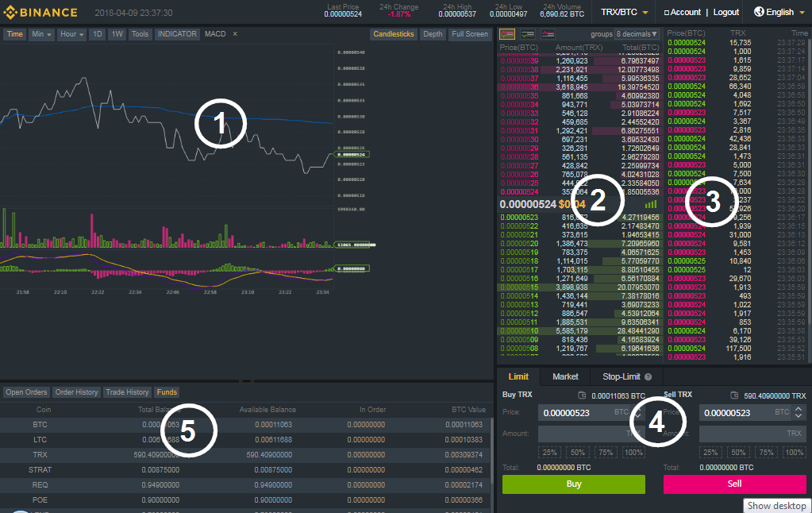
Task: Click the BTC Value column header
Action: [468, 409]
